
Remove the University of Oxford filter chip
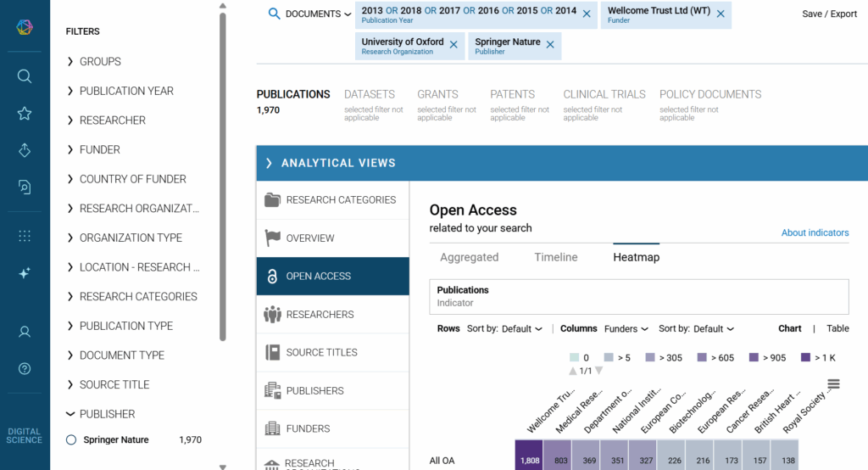pyautogui.click(x=453, y=45)
